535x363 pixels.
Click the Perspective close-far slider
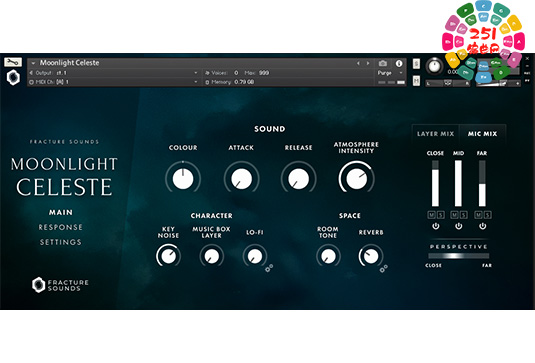[x=459, y=256]
